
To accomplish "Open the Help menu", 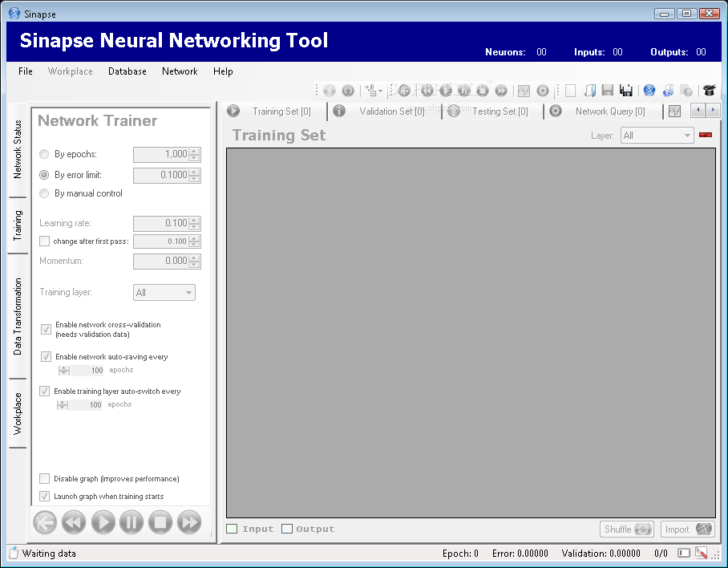I will coord(223,71).
